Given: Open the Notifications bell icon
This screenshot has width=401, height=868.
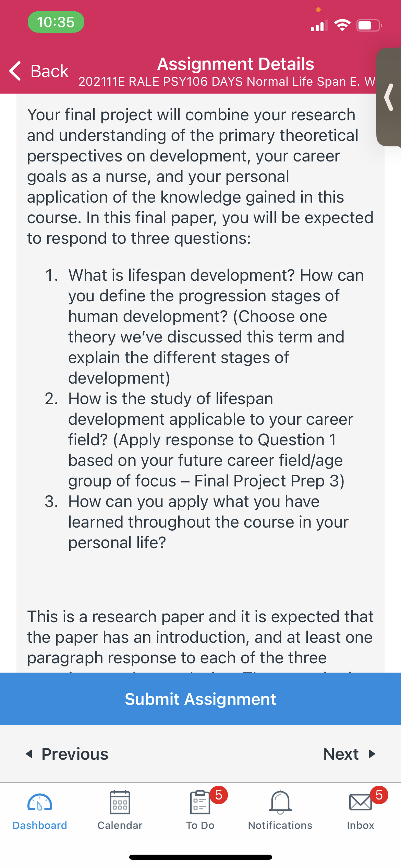Looking at the screenshot, I should [x=280, y=802].
